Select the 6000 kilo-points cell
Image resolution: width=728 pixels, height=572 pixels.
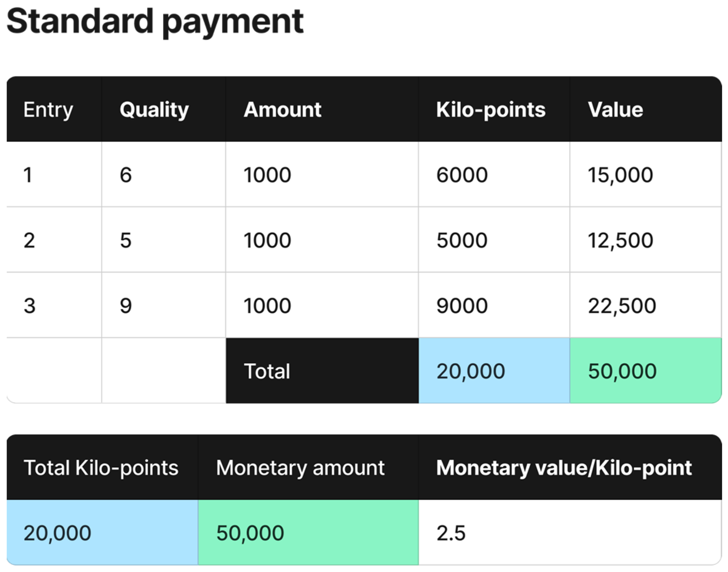pos(462,175)
